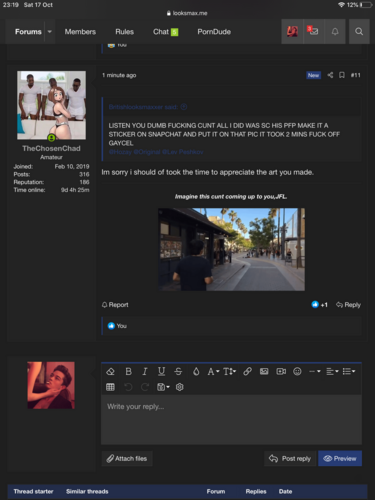This screenshot has height=500, width=375.
Task: Open the Rules page
Action: coord(124,32)
